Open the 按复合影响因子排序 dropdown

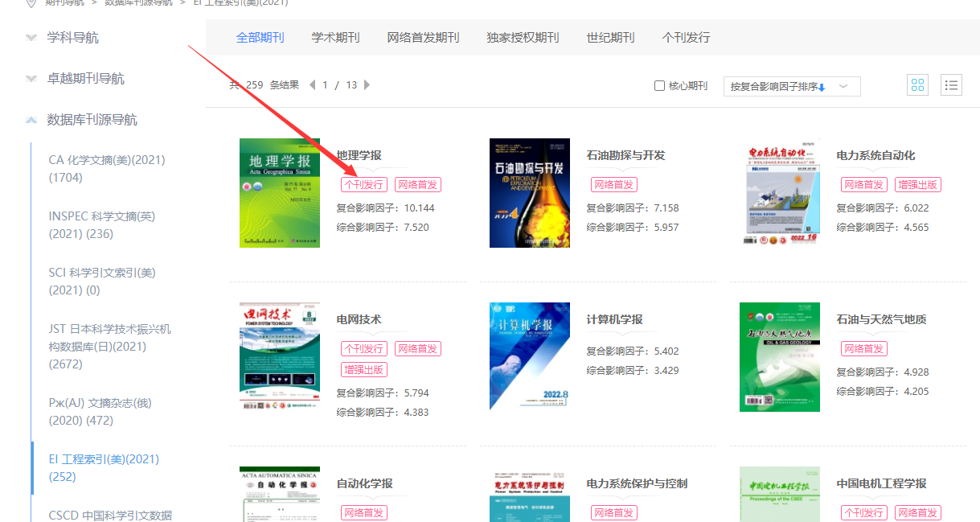791,87
